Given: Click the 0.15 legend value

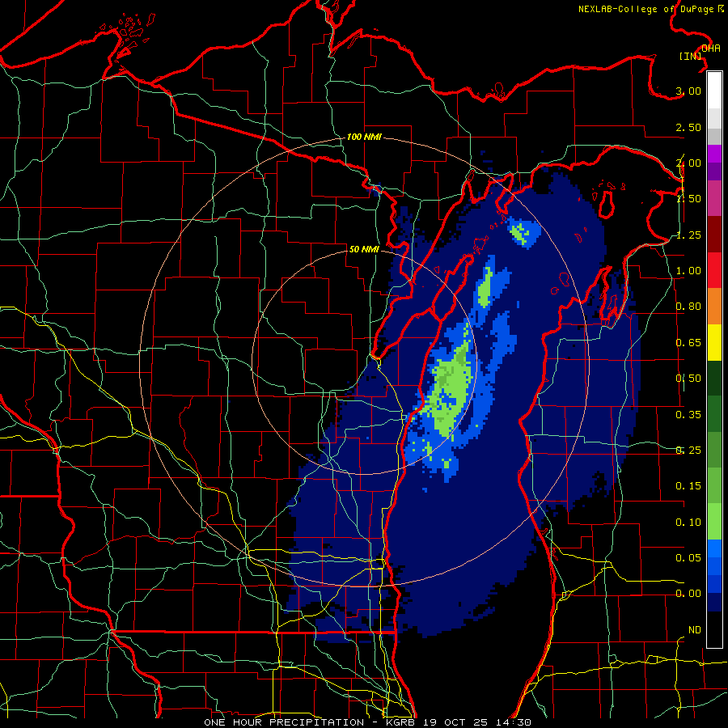Looking at the screenshot, I should [688, 486].
